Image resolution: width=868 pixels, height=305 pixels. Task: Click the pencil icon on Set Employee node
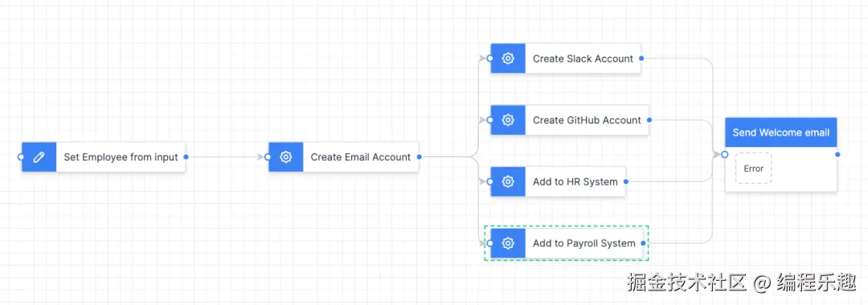39,157
